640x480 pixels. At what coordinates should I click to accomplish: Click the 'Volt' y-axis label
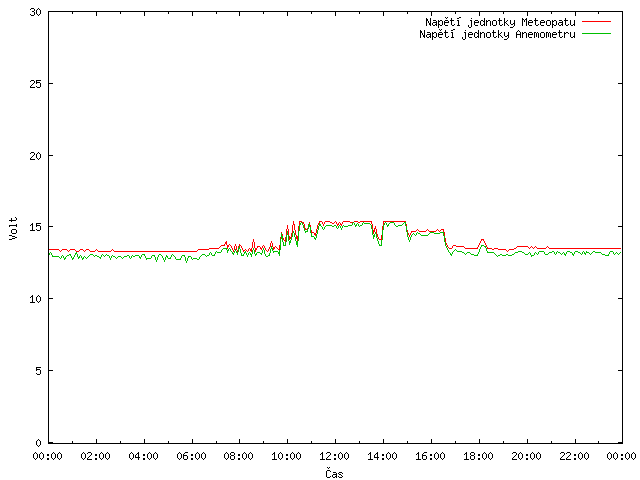(x=13, y=228)
